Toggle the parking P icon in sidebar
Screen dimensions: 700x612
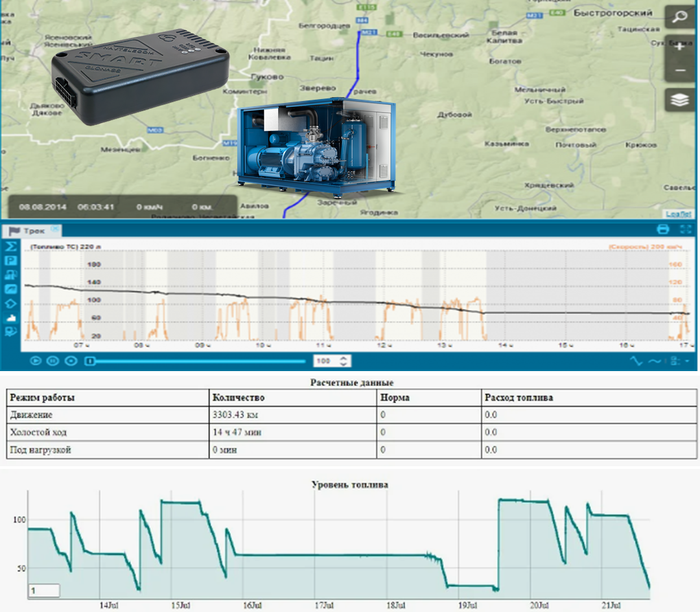point(10,260)
